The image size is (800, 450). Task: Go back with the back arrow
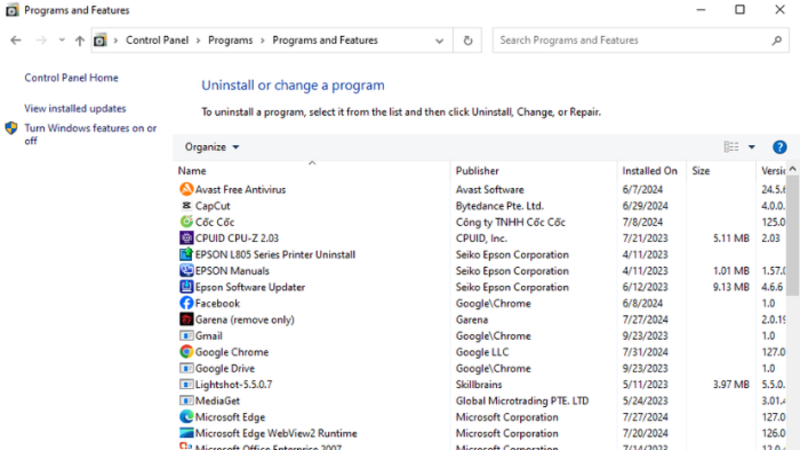point(16,40)
